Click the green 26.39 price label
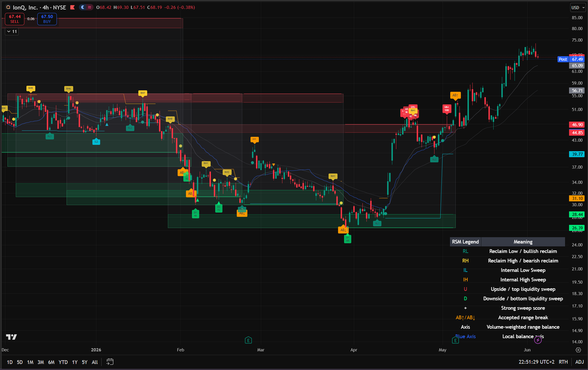 pyautogui.click(x=577, y=228)
